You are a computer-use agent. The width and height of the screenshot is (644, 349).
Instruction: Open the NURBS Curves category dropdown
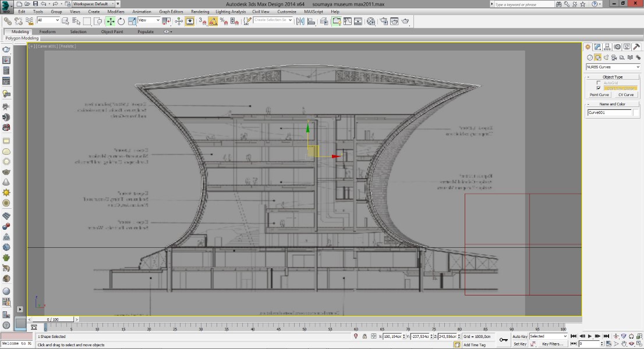pos(613,67)
